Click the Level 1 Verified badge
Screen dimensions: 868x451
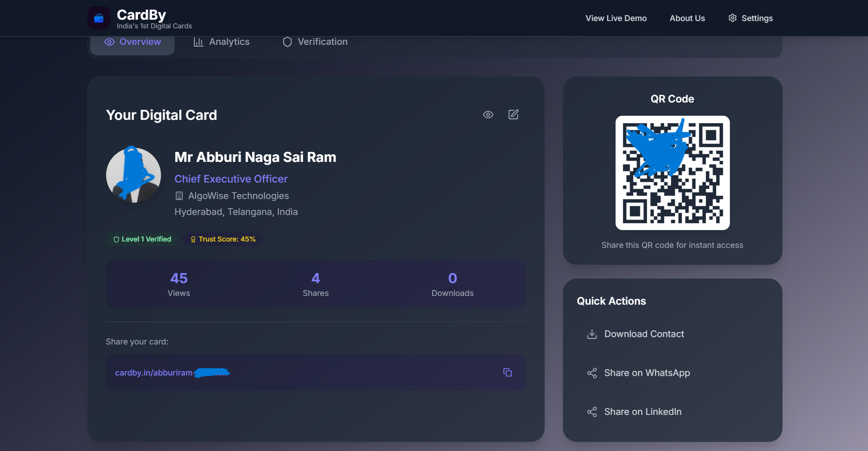tap(142, 239)
